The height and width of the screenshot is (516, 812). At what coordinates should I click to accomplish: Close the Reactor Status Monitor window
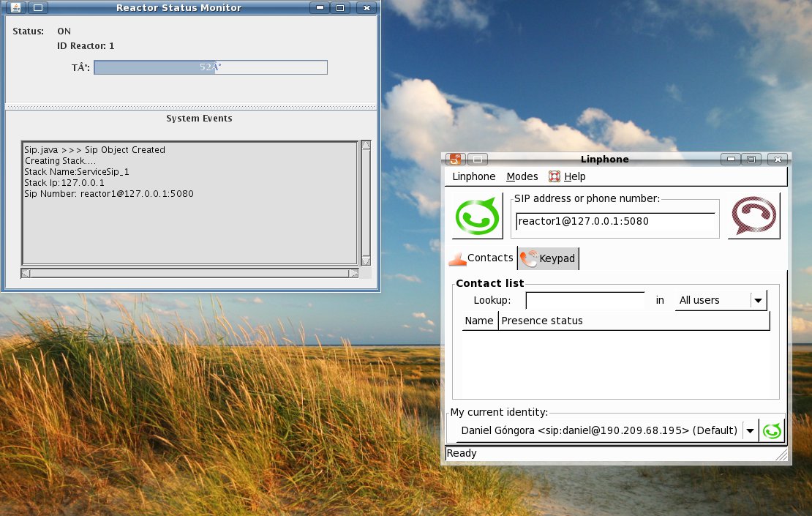[366, 8]
